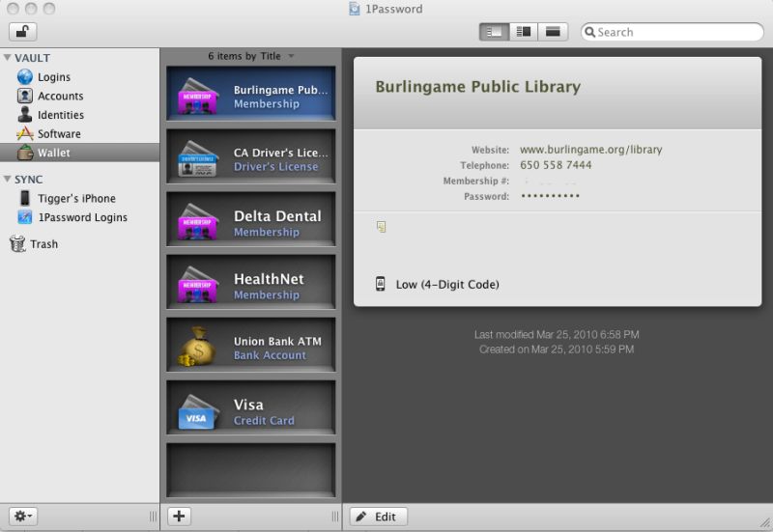Click the sidebar pane resize grip
This screenshot has width=773, height=532.
[x=153, y=517]
